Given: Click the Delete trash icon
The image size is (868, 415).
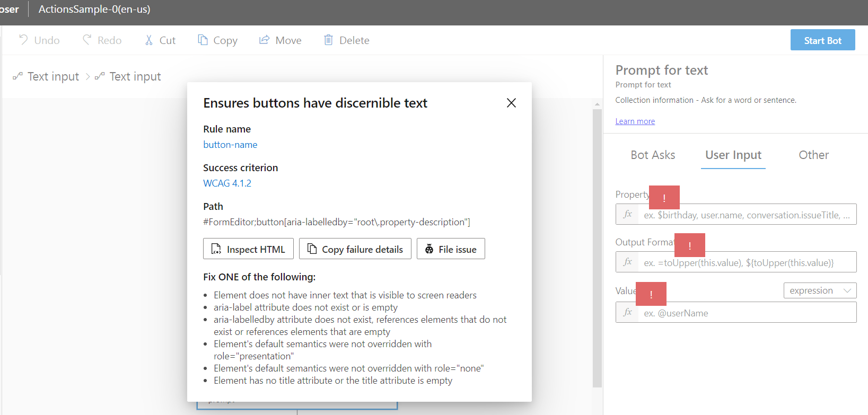Looking at the screenshot, I should click(328, 40).
